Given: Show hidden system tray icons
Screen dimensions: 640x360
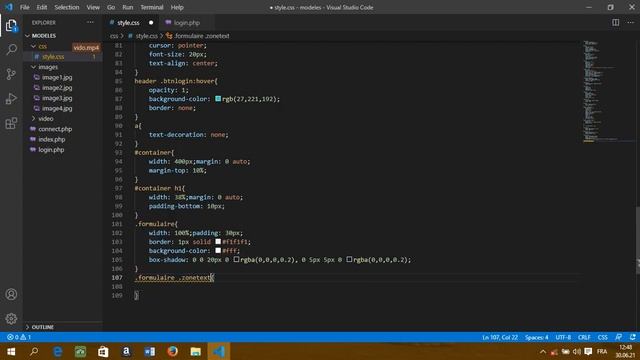Looking at the screenshot, I should 543,351.
